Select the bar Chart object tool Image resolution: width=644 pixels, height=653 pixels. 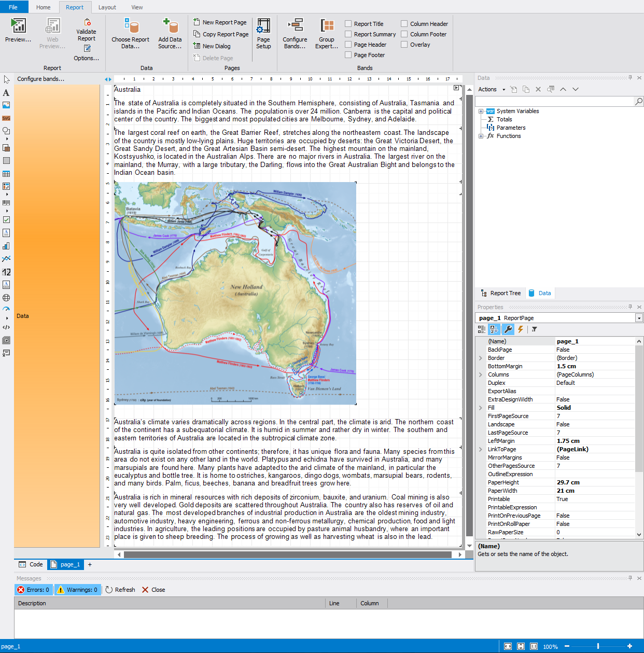6,246
